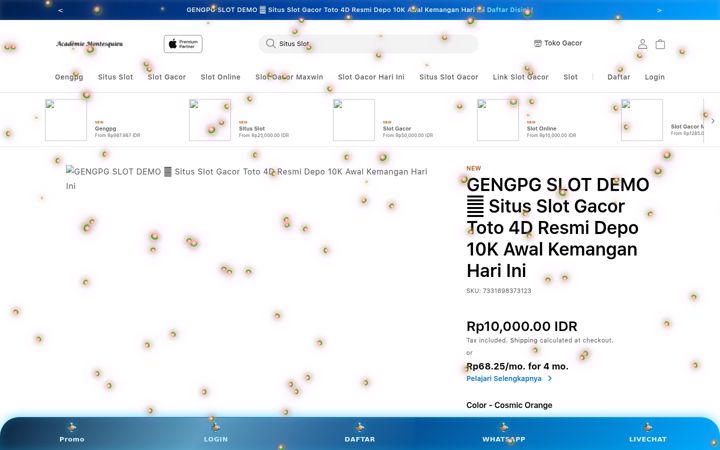The image size is (720, 450).
Task: Click the WHATSAPP icon in bottom bar
Action: (x=504, y=427)
